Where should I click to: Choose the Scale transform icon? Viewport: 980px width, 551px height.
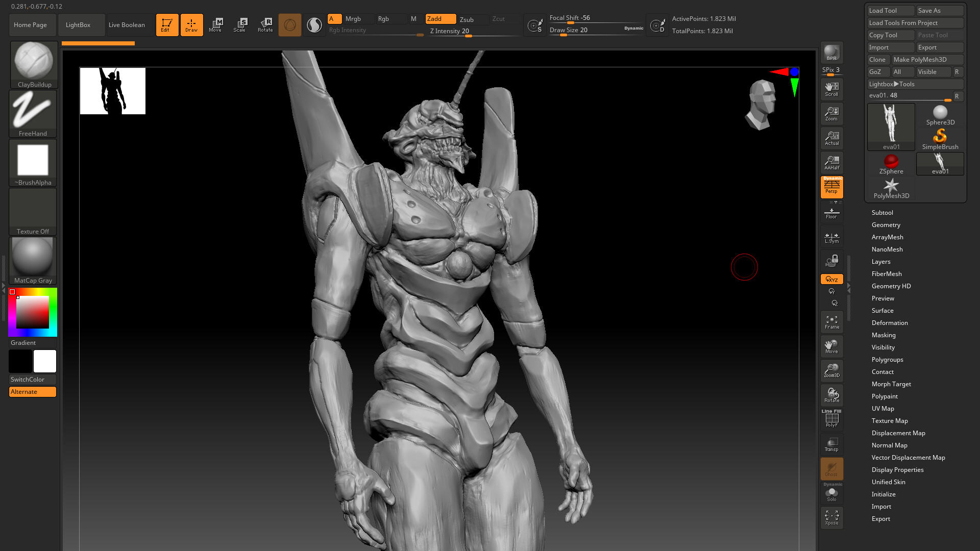240,24
